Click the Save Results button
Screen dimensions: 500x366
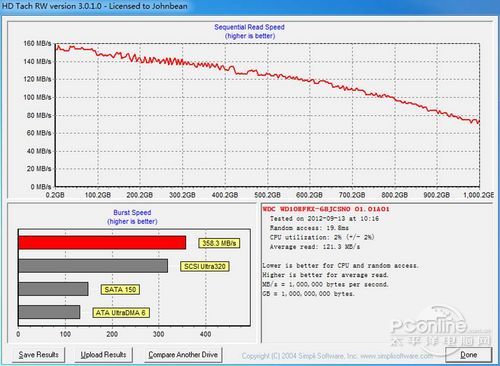pyautogui.click(x=39, y=355)
